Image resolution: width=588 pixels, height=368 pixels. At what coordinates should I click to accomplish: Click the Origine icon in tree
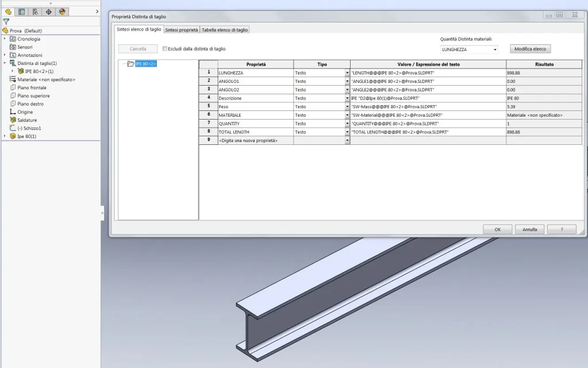[x=13, y=112]
